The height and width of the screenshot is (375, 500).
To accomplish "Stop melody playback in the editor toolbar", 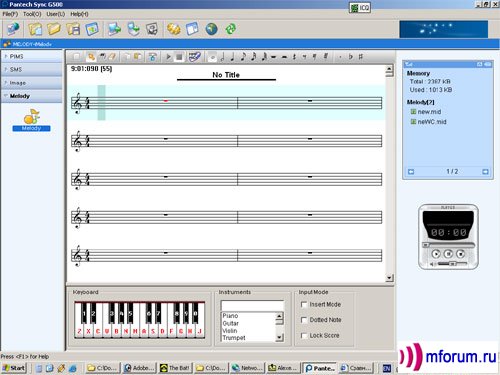I will point(179,57).
